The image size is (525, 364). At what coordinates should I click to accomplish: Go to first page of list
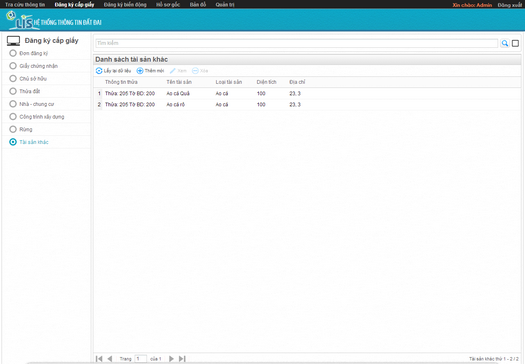point(99,359)
